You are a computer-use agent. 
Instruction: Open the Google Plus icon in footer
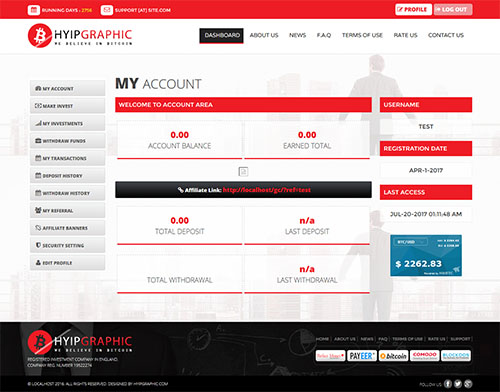click(468, 384)
